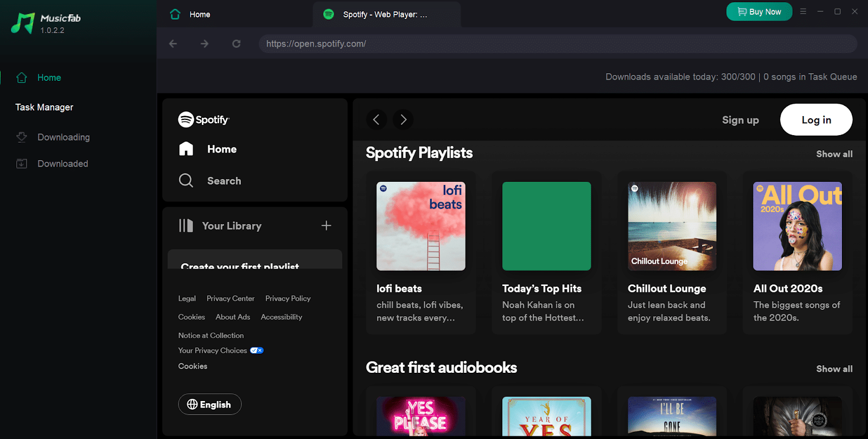868x439 pixels.
Task: Open the Yes Please audiobook cover
Action: coord(421,416)
